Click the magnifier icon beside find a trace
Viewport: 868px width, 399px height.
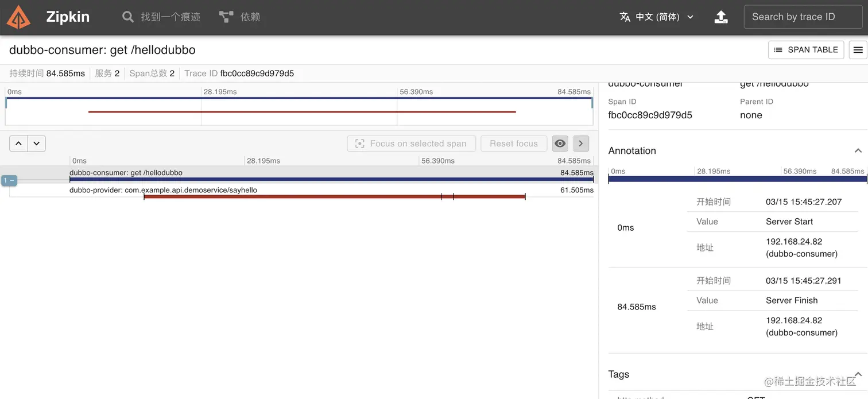tap(128, 17)
